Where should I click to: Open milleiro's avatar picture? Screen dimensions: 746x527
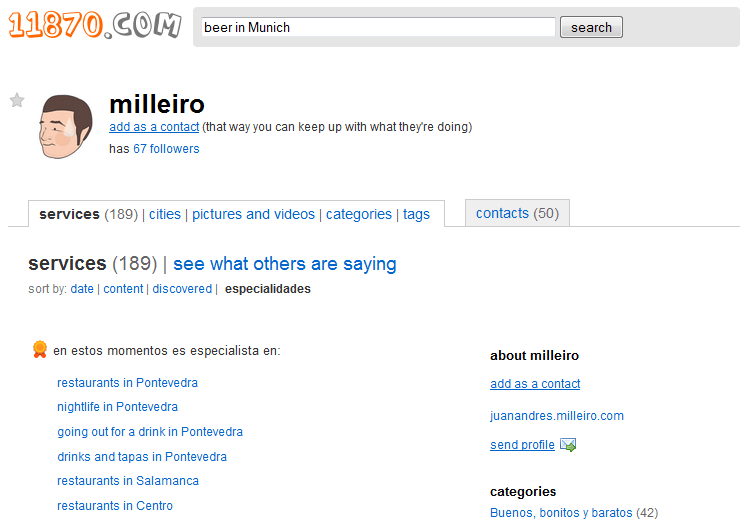(65, 127)
